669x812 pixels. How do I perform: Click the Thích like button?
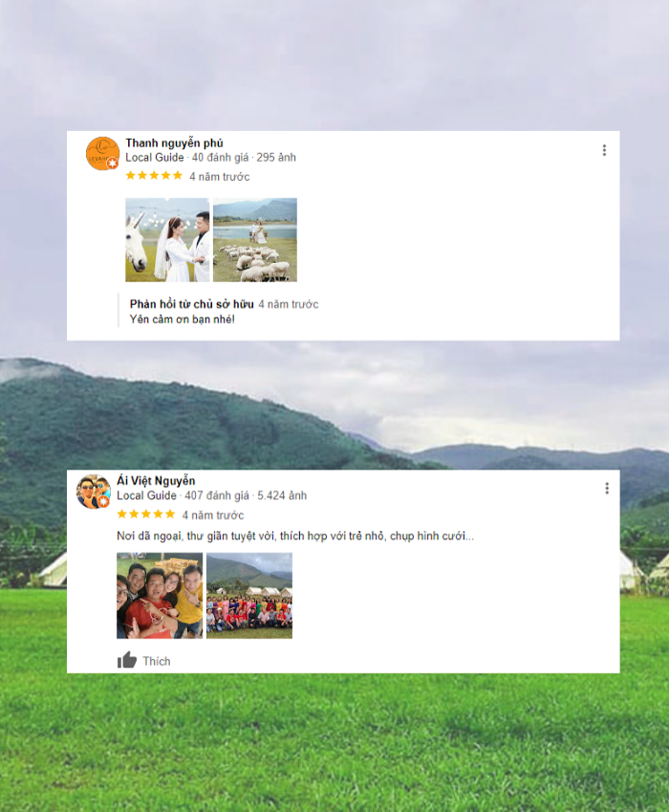click(x=144, y=660)
